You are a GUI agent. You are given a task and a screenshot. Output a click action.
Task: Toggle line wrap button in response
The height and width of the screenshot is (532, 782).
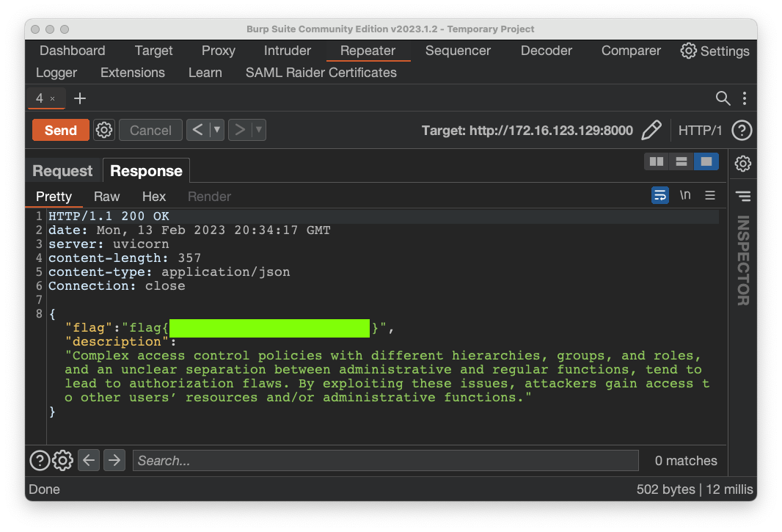coord(660,195)
